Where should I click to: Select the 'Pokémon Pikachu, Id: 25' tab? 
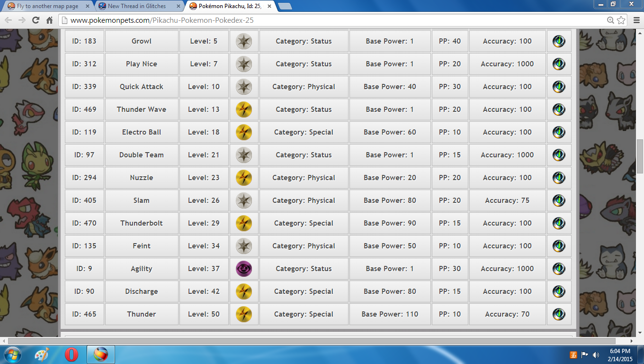click(230, 6)
